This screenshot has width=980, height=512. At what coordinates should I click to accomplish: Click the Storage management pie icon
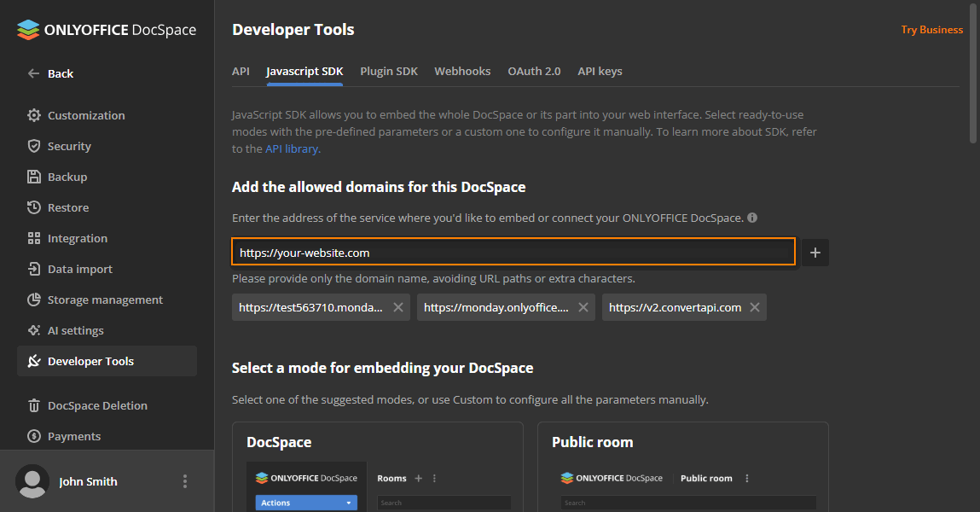tap(34, 300)
